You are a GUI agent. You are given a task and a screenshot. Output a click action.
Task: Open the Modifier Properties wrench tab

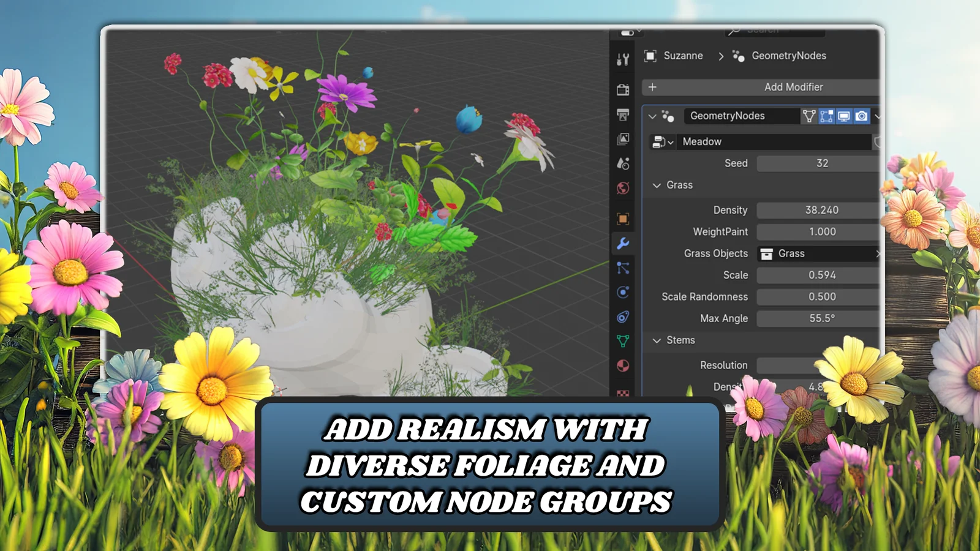tap(623, 243)
